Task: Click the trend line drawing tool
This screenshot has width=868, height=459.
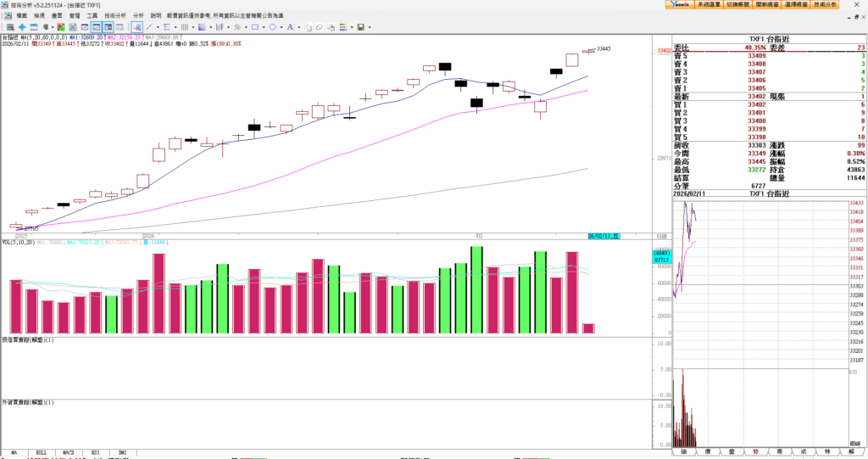Action: [149, 27]
